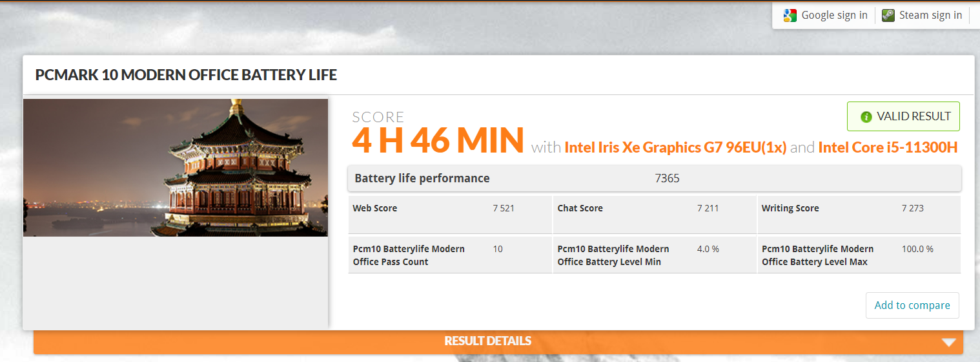Viewport: 980px width, 362px height.
Task: Click the Modern Office Pass Count cell
Action: pyautogui.click(x=450, y=255)
